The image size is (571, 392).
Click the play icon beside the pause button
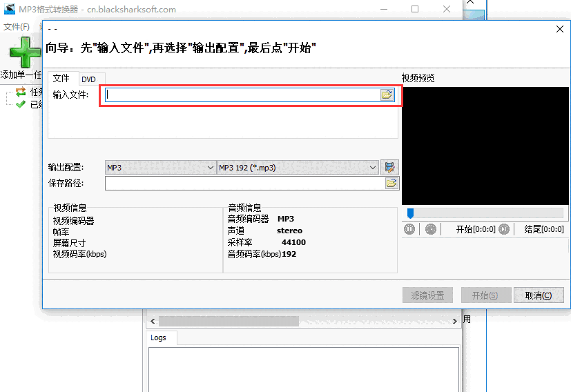(431, 229)
